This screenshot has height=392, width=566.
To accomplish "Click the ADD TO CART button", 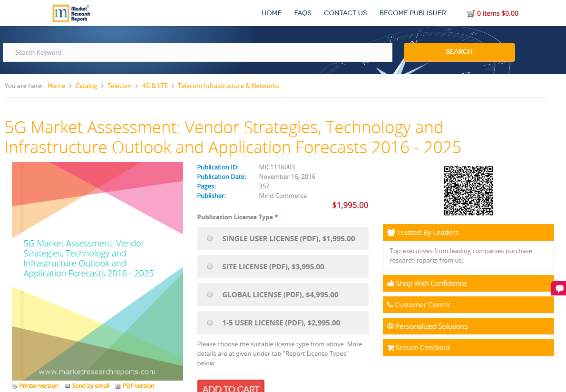I will [231, 388].
